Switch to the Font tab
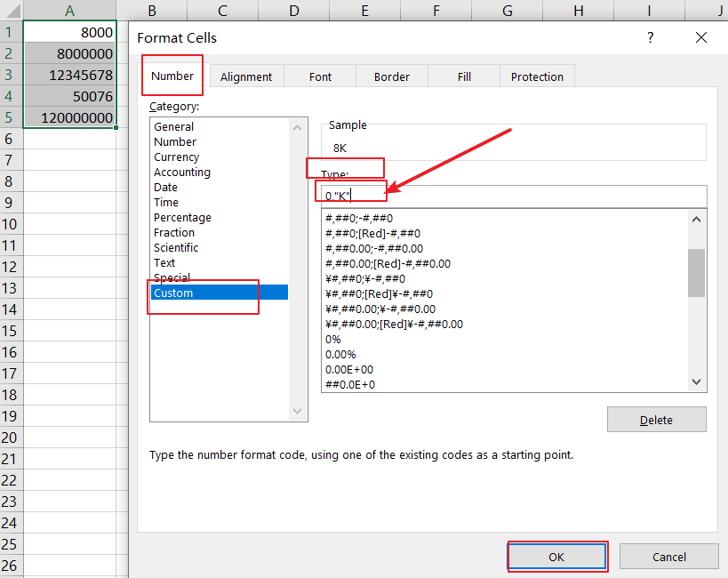This screenshot has height=578, width=728. pos(320,76)
